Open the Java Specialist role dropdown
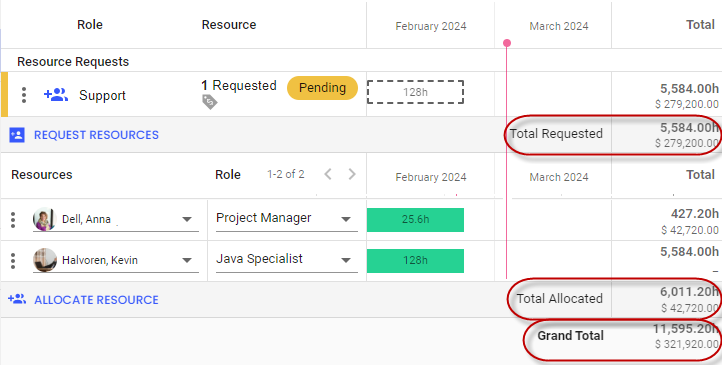The height and width of the screenshot is (365, 722). [346, 261]
